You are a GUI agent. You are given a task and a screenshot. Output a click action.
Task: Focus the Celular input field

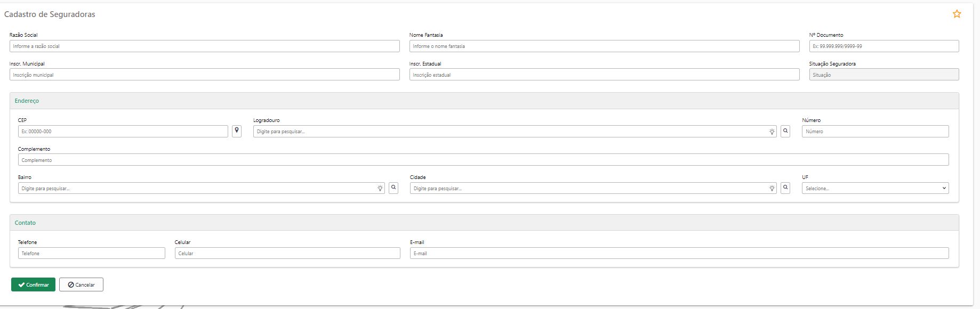click(x=287, y=253)
